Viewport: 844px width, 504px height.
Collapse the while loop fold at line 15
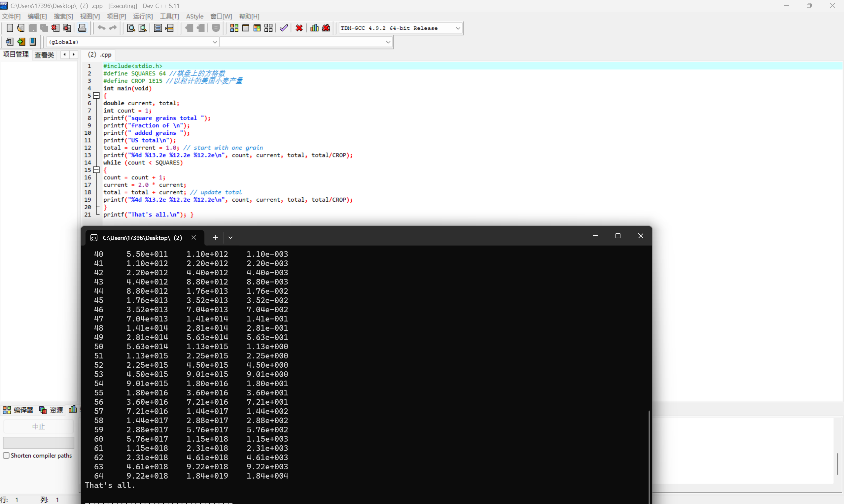point(96,170)
